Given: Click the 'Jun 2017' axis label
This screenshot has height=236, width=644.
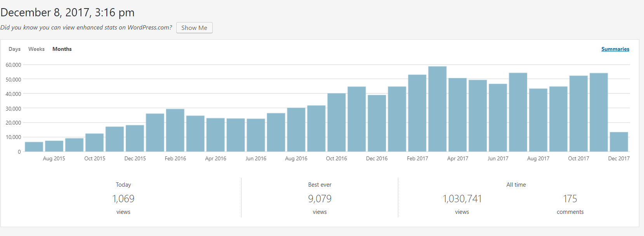Looking at the screenshot, I should [x=498, y=158].
